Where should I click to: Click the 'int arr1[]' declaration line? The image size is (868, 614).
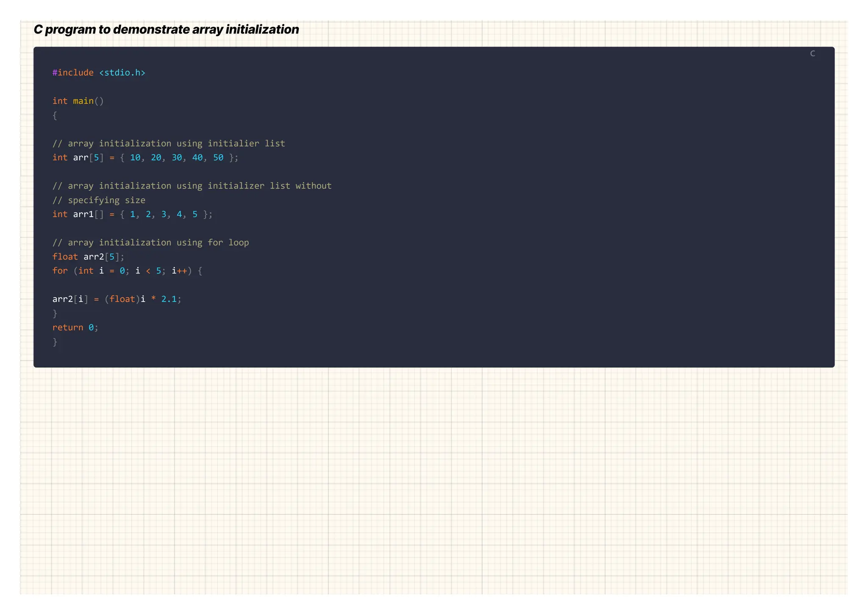(132, 214)
